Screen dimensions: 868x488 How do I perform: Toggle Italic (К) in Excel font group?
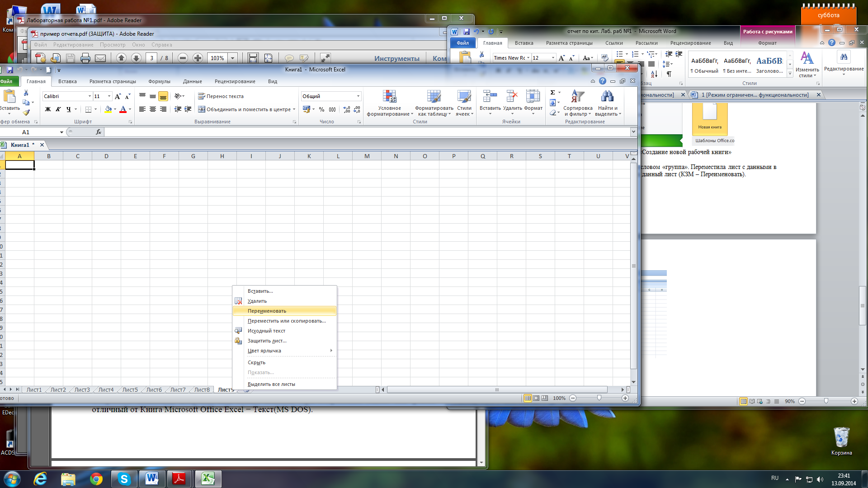click(58, 109)
